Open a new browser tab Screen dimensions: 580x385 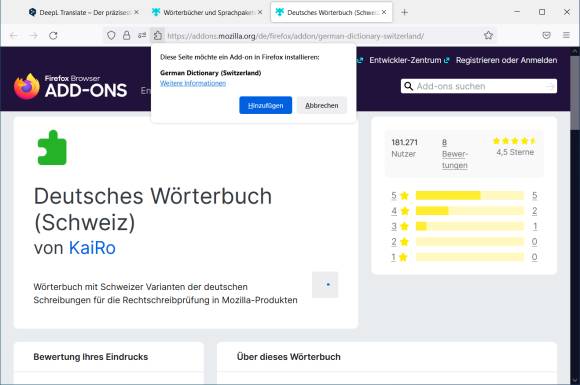[x=404, y=12]
